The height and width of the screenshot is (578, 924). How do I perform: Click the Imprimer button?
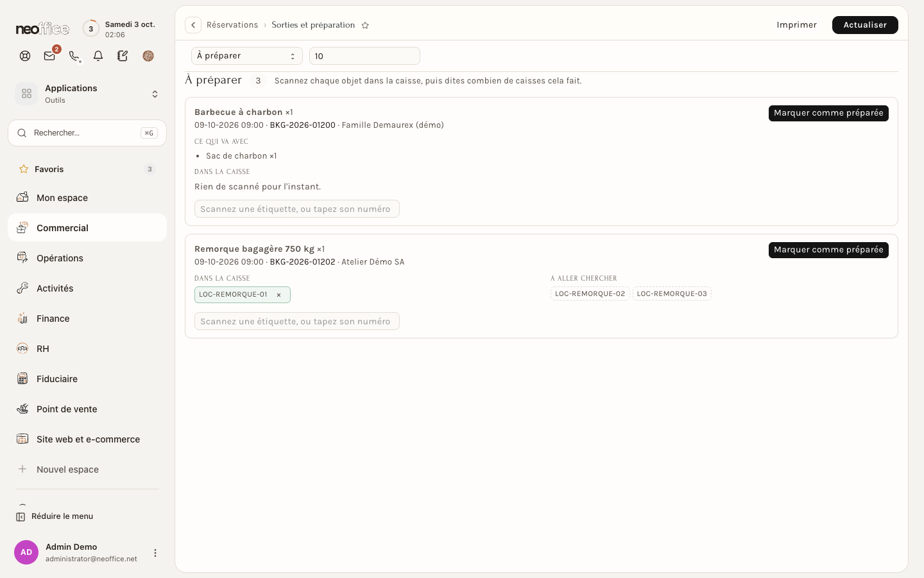point(796,25)
